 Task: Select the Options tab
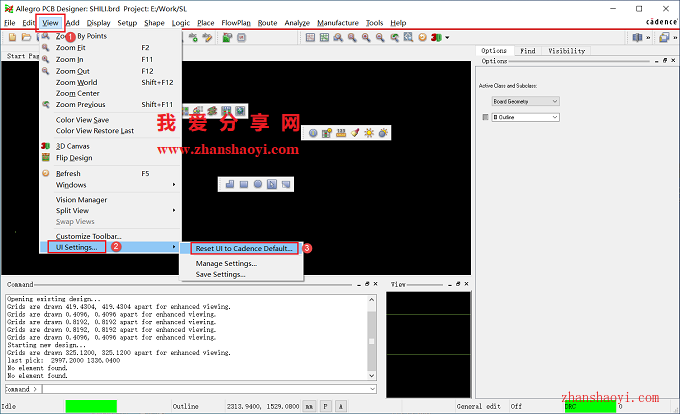[x=494, y=51]
